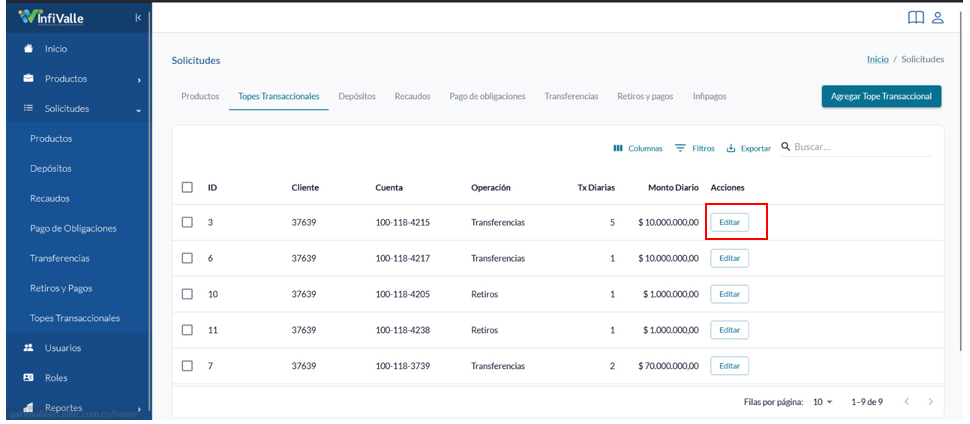The height and width of the screenshot is (424, 970).
Task: Sort by the Operación column header
Action: (491, 188)
